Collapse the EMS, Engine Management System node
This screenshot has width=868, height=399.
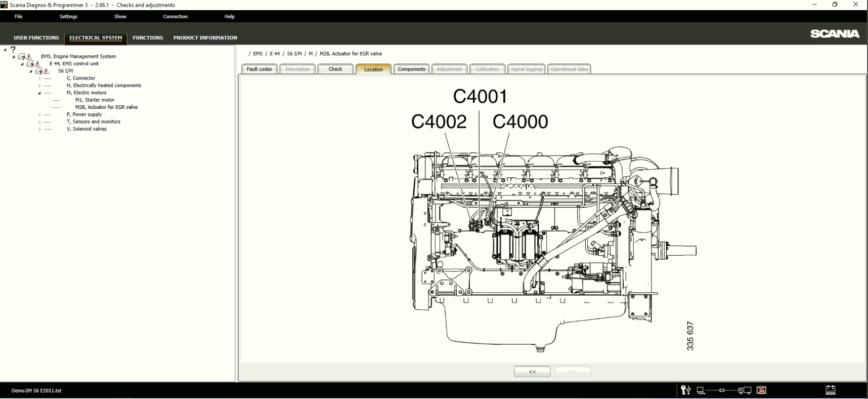(x=14, y=57)
